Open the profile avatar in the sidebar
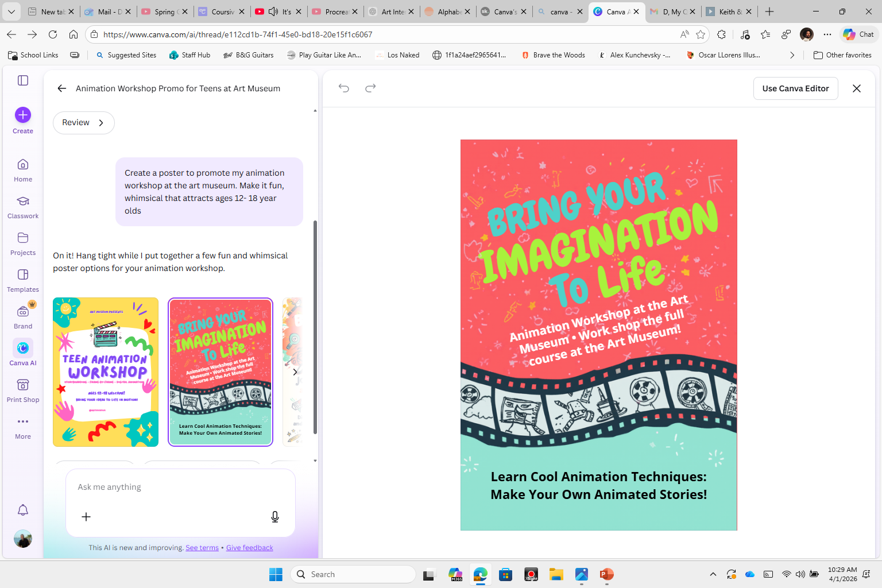The height and width of the screenshot is (588, 882). pyautogui.click(x=23, y=539)
